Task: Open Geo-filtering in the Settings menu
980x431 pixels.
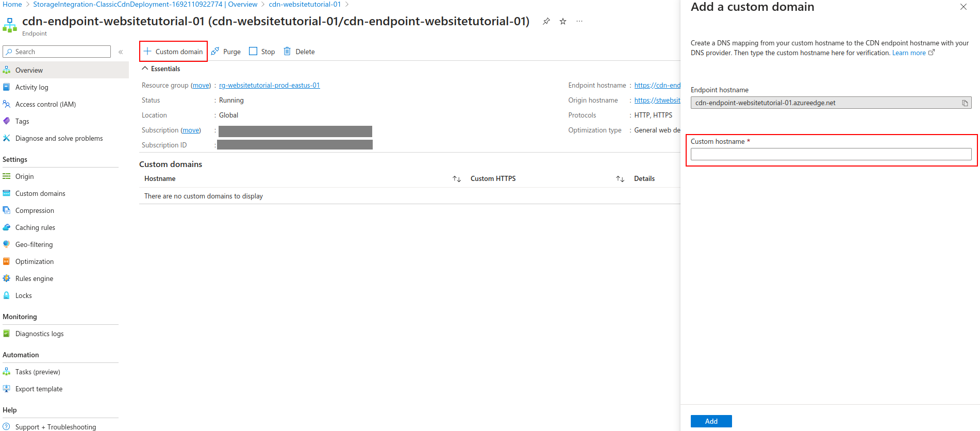Action: pyautogui.click(x=34, y=244)
